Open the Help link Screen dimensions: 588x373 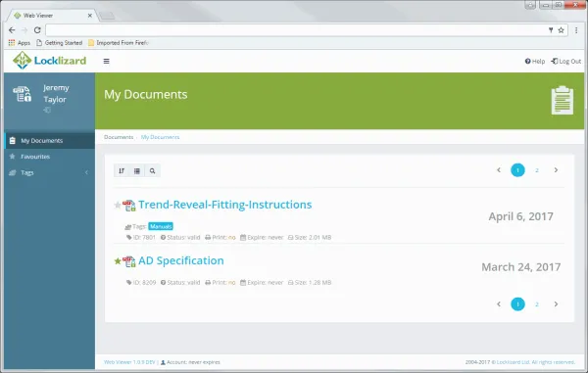pyautogui.click(x=535, y=61)
